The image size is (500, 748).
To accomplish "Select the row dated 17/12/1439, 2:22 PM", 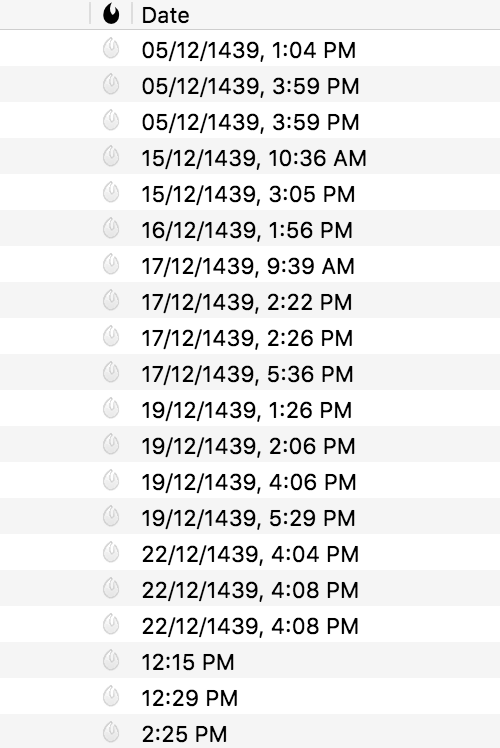I will point(250,301).
